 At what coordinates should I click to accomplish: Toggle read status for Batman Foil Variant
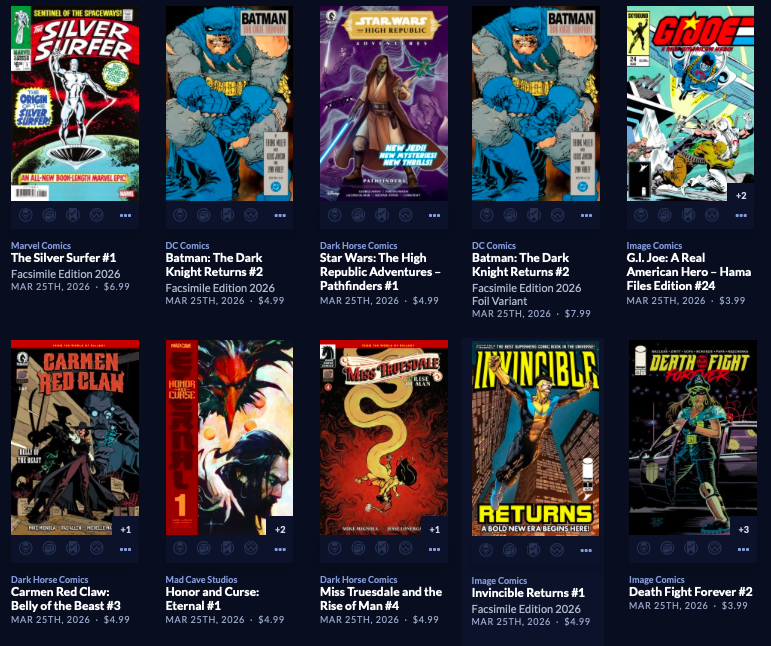534,215
